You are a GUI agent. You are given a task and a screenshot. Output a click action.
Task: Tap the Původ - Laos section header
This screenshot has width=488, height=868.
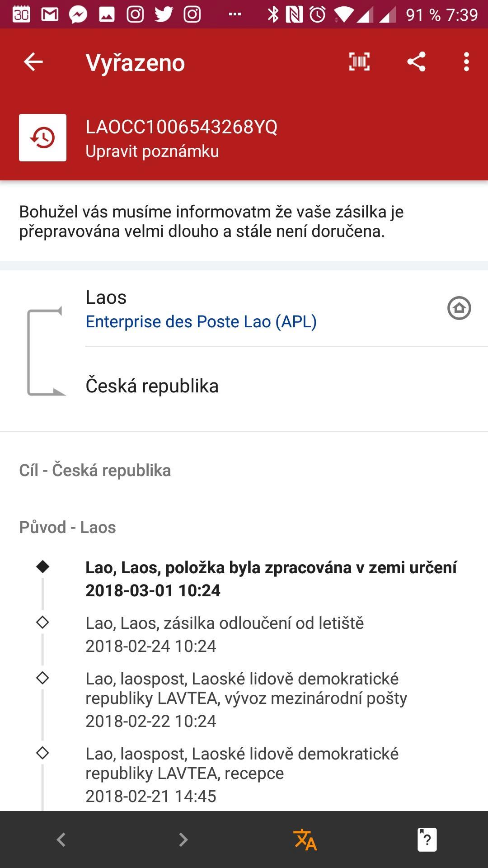click(x=67, y=527)
